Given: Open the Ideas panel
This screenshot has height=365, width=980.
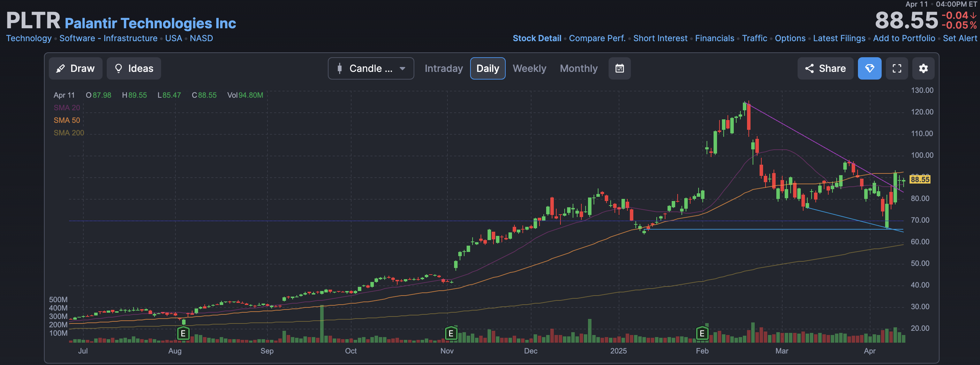Looking at the screenshot, I should (134, 68).
